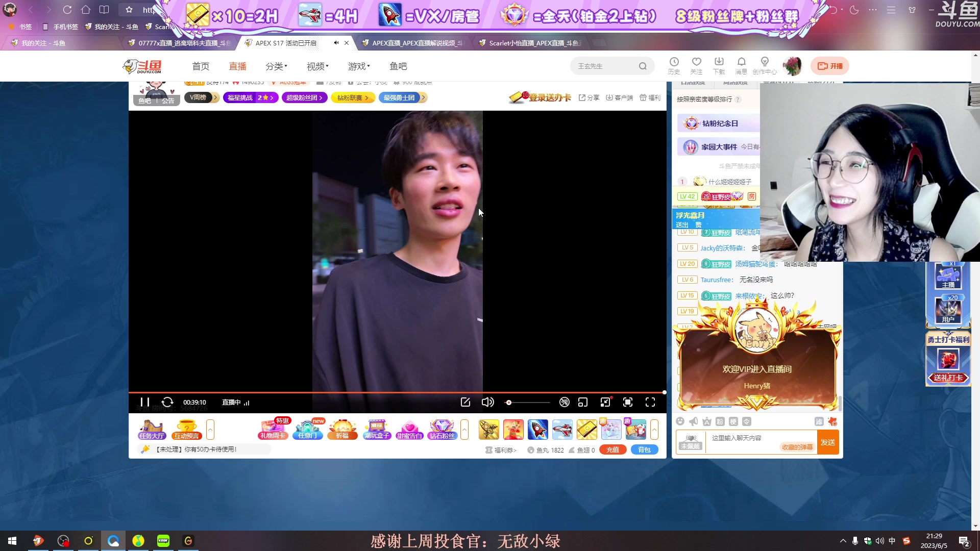Click the 梗 meme icon in chat
The image size is (980, 551).
(x=733, y=421)
